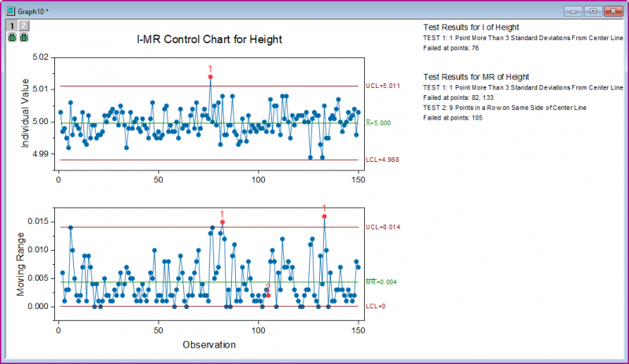Click the red point at MR observation 133
This screenshot has height=364, width=629.
[325, 216]
